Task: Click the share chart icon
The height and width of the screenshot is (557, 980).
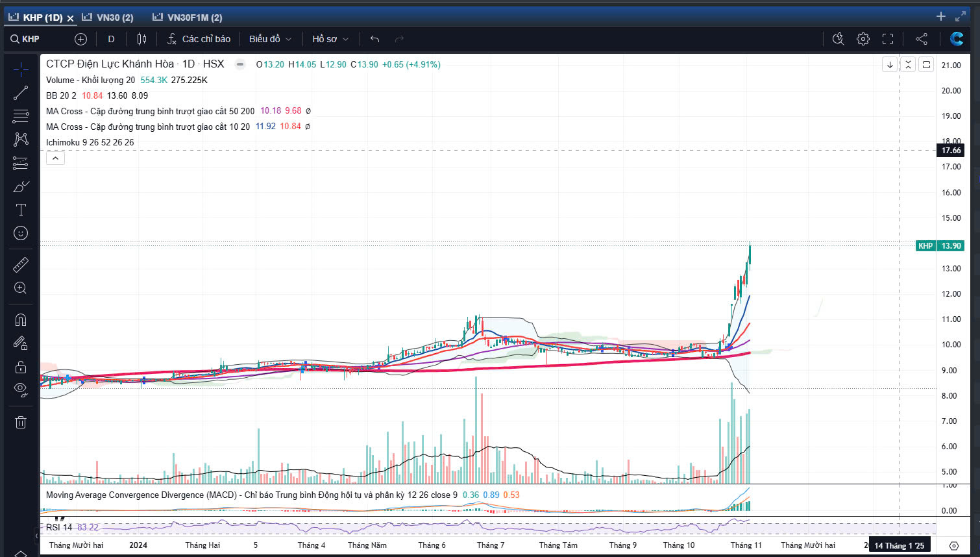Action: click(x=921, y=39)
